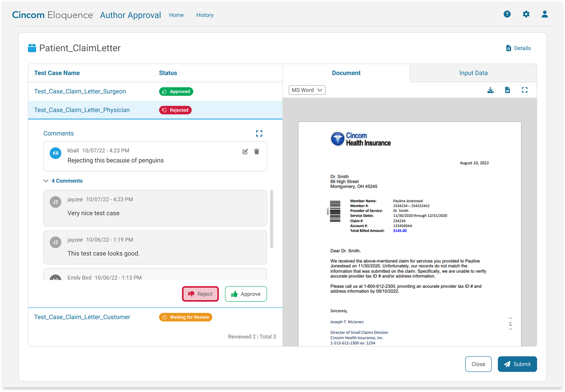Click 'Reviewed 2 | Total 3' counter text
This screenshot has height=392, width=565.
click(252, 337)
